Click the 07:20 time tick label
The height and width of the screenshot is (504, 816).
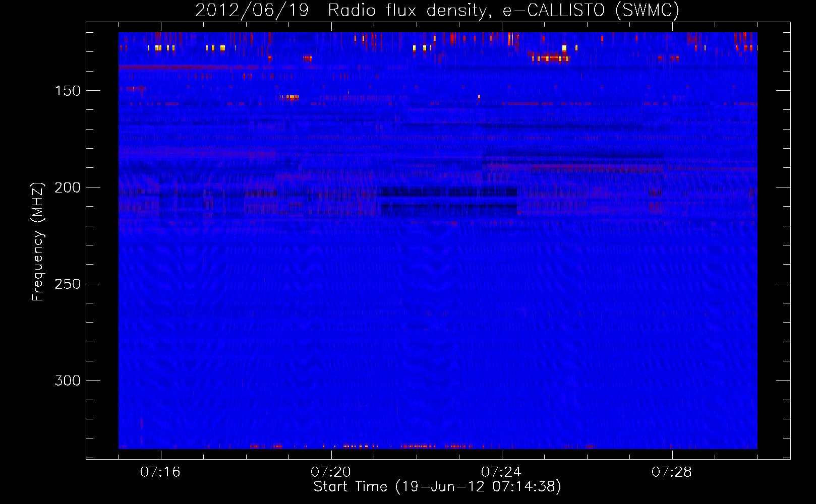click(x=331, y=472)
